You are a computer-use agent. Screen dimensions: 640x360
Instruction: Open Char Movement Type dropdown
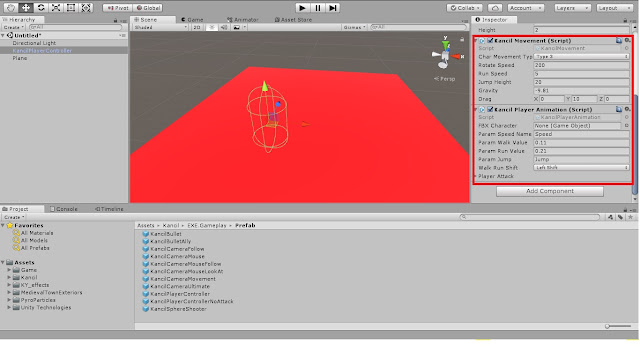click(581, 57)
